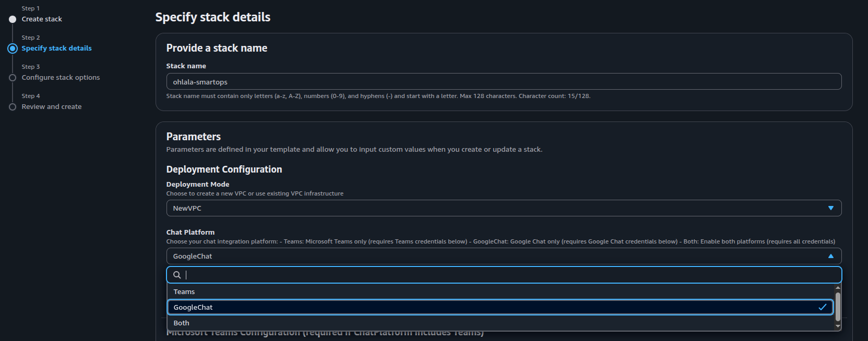Image resolution: width=868 pixels, height=341 pixels.
Task: Expand the Deployment Mode dropdown arrow
Action: [830, 208]
